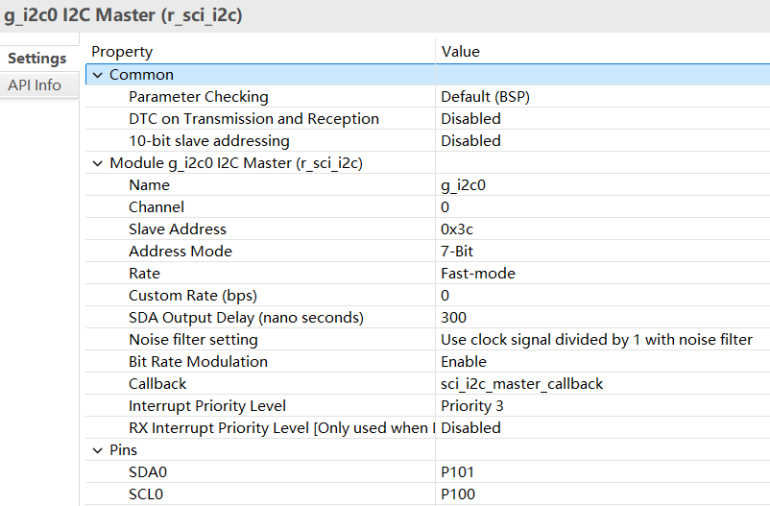Screen dimensions: 770x506
Task: Click the Property column header
Action: pos(122,52)
